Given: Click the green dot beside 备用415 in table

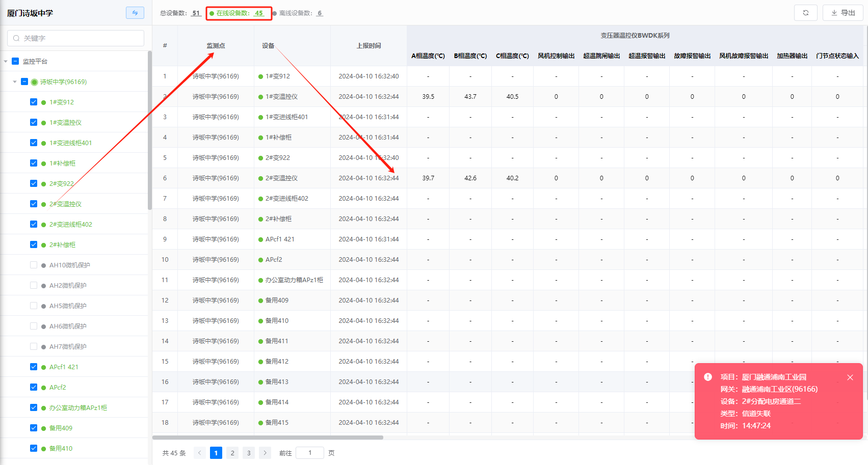Looking at the screenshot, I should click(x=261, y=423).
